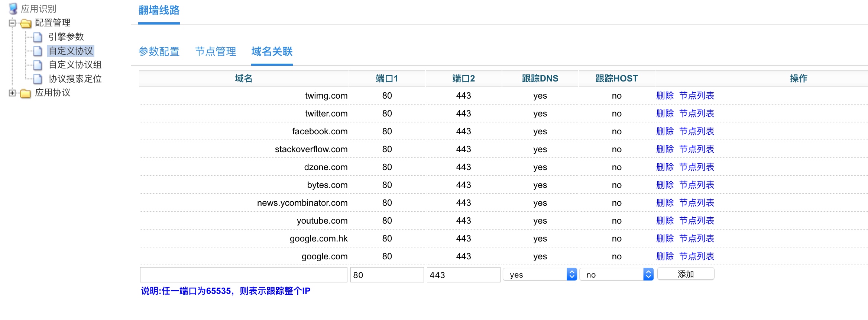Click the 添加 button
The image size is (868, 320).
click(686, 274)
